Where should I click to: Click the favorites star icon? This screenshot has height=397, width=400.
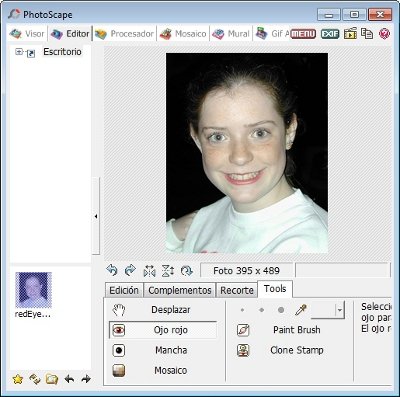click(x=18, y=379)
